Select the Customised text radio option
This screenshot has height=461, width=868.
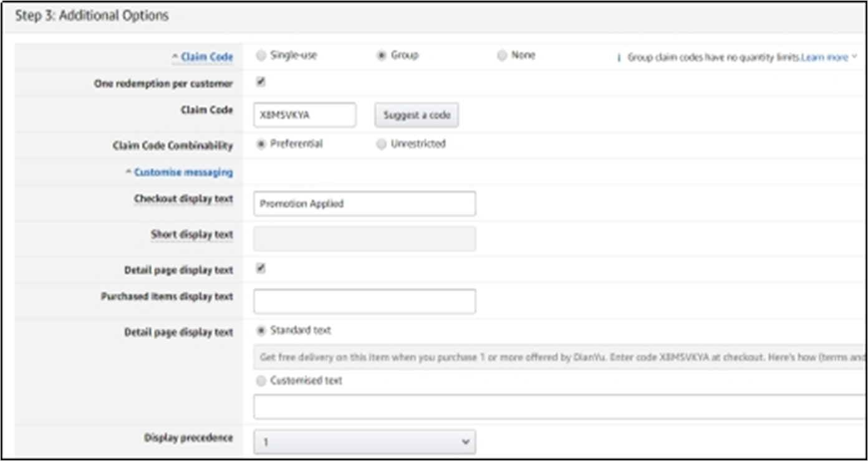(261, 381)
